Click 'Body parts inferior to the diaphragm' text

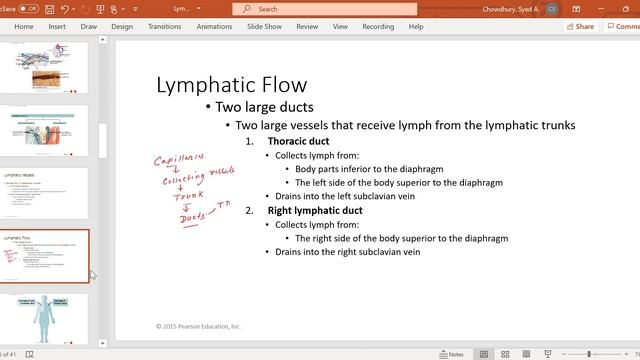[x=369, y=169]
